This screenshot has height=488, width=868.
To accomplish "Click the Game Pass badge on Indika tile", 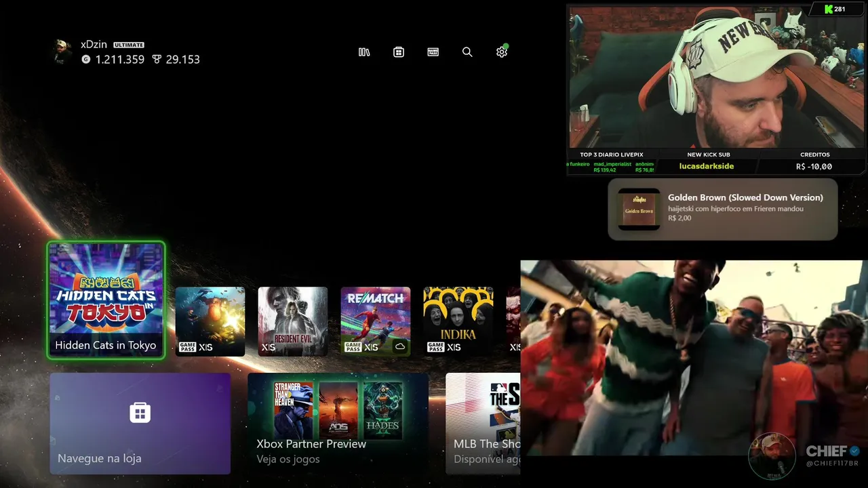I will click(x=435, y=347).
